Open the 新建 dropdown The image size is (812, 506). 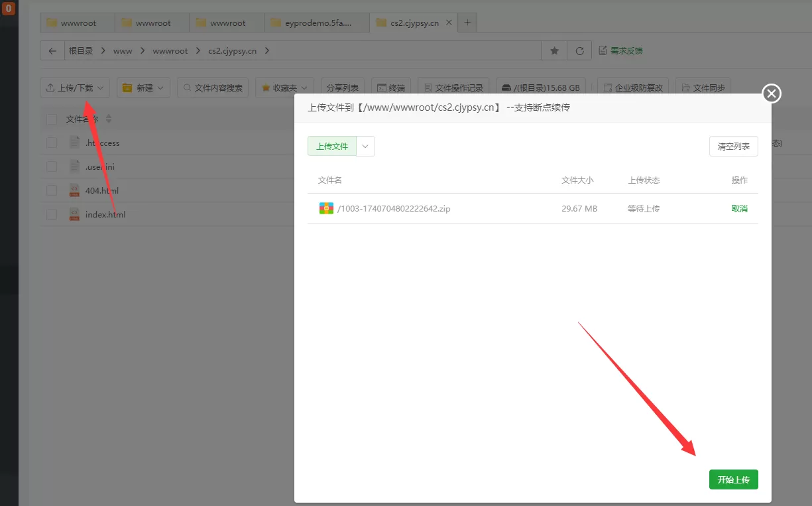(144, 88)
